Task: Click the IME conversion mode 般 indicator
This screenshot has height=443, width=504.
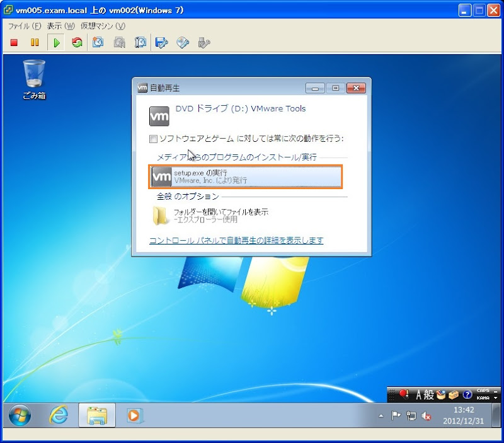Action: pyautogui.click(x=429, y=394)
